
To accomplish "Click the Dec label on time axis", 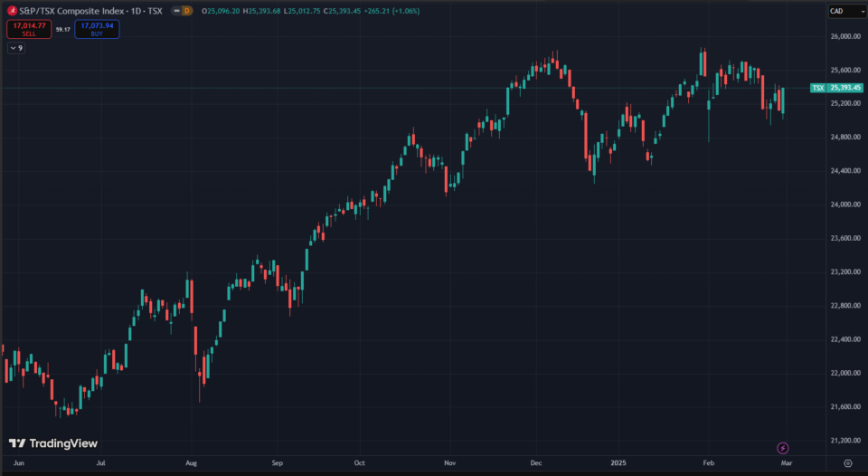I will (x=536, y=462).
